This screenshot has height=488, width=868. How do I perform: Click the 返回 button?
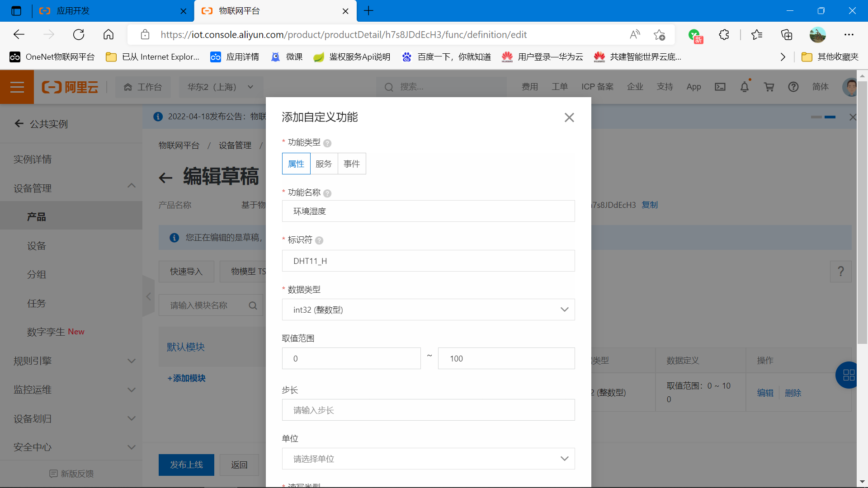point(239,465)
